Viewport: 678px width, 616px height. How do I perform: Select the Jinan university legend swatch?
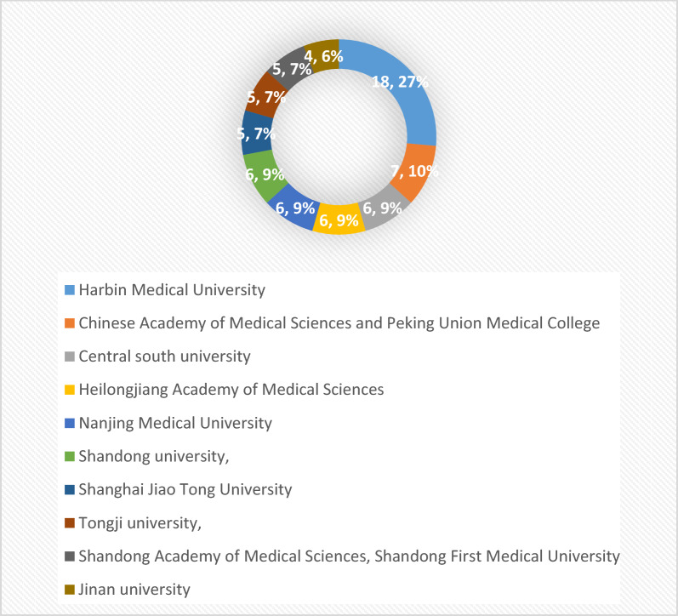pos(70,590)
